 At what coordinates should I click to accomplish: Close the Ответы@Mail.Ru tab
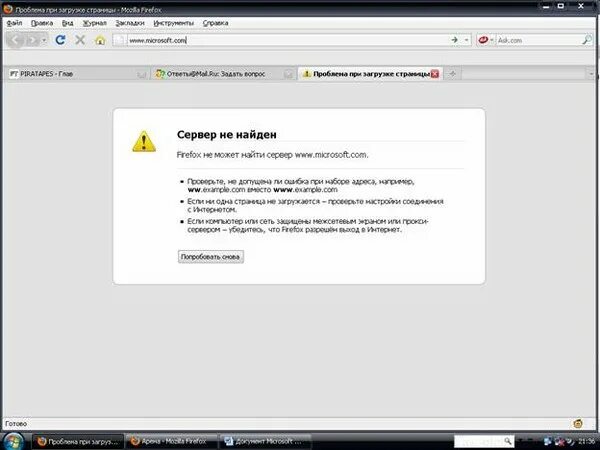[x=288, y=74]
